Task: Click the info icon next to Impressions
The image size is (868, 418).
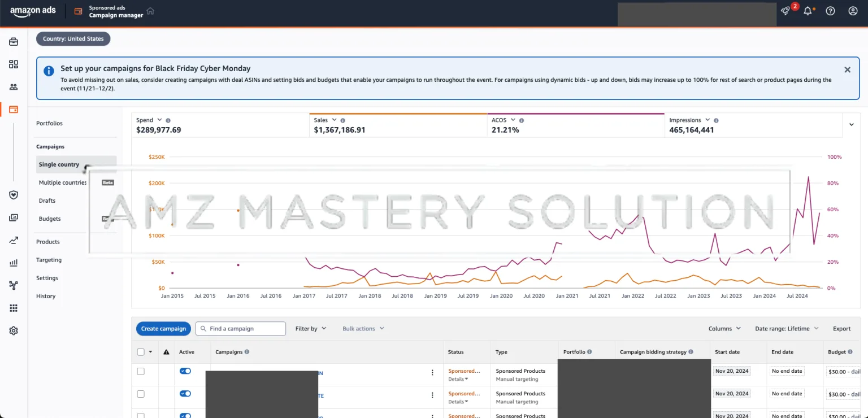Action: [x=716, y=120]
